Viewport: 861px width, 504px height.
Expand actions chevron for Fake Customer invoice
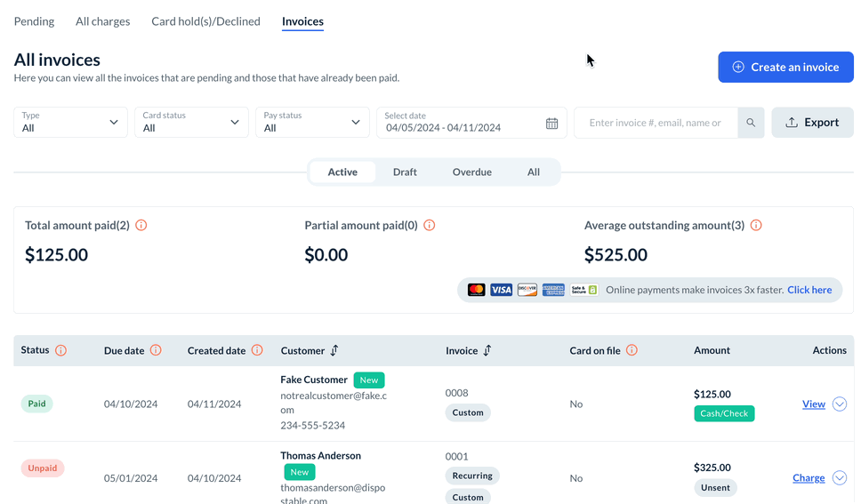840,404
